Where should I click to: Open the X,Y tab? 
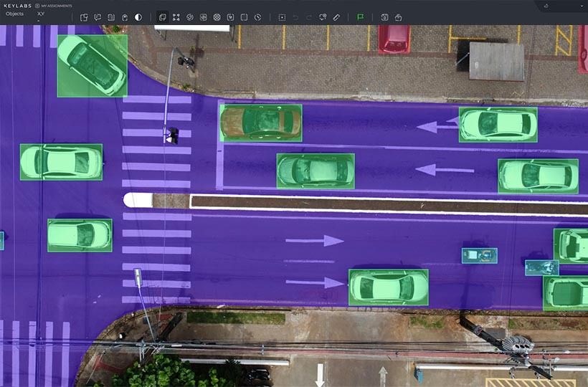pyautogui.click(x=41, y=14)
